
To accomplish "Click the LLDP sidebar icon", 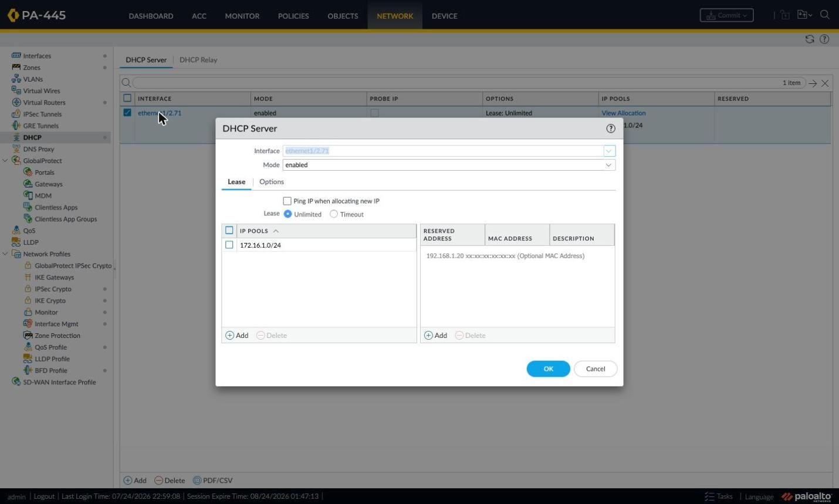I will pyautogui.click(x=16, y=242).
